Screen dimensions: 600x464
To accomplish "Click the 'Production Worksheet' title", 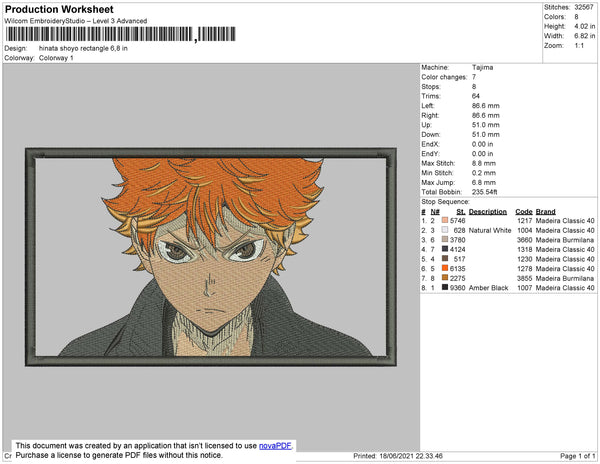I will (x=59, y=10).
